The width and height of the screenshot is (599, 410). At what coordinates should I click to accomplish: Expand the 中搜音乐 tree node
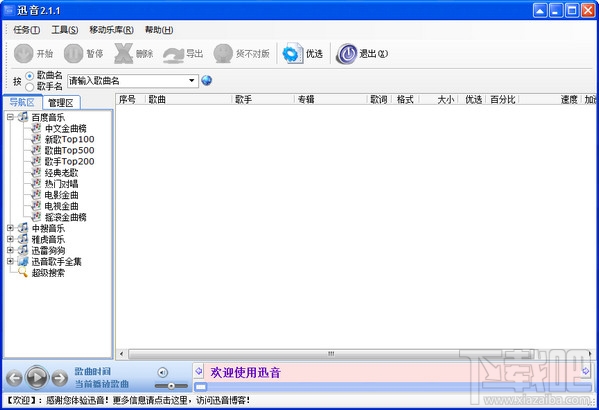[x=10, y=228]
